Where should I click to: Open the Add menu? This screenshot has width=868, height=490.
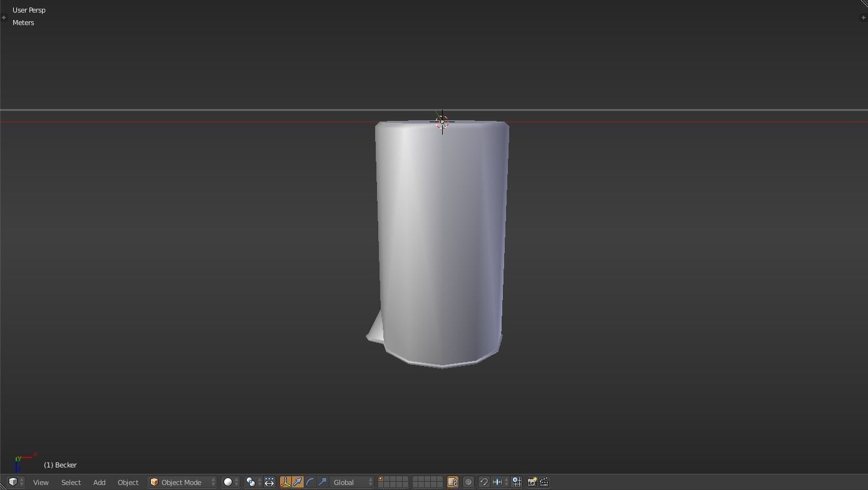(x=99, y=482)
